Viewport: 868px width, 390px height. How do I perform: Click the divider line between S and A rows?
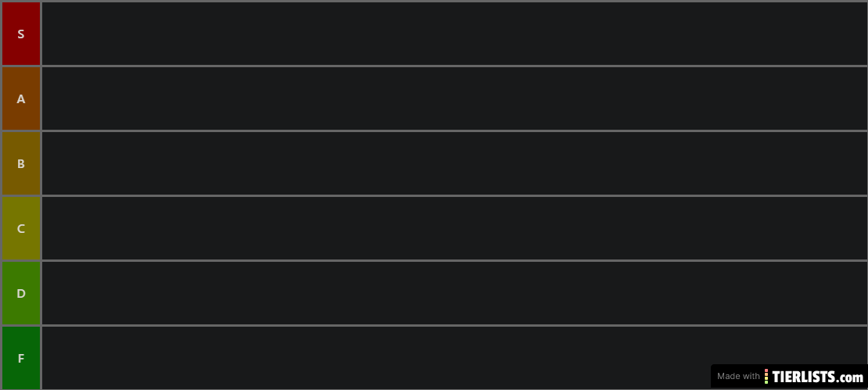click(x=434, y=66)
